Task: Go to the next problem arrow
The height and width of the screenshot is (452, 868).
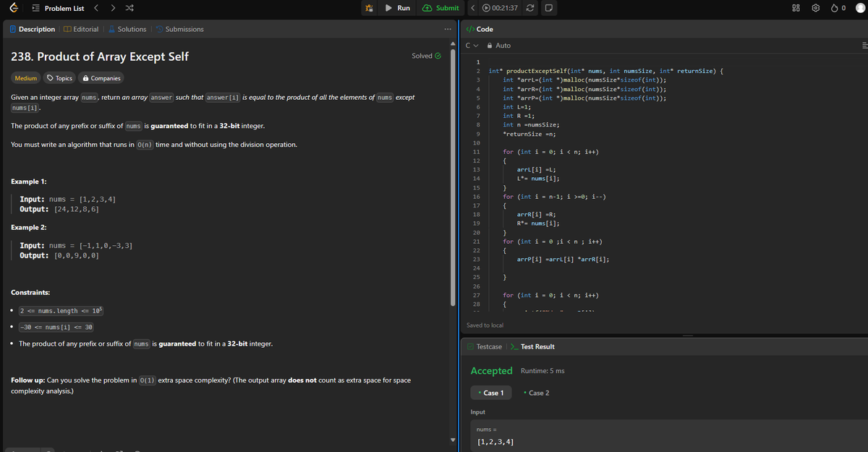Action: (x=111, y=8)
